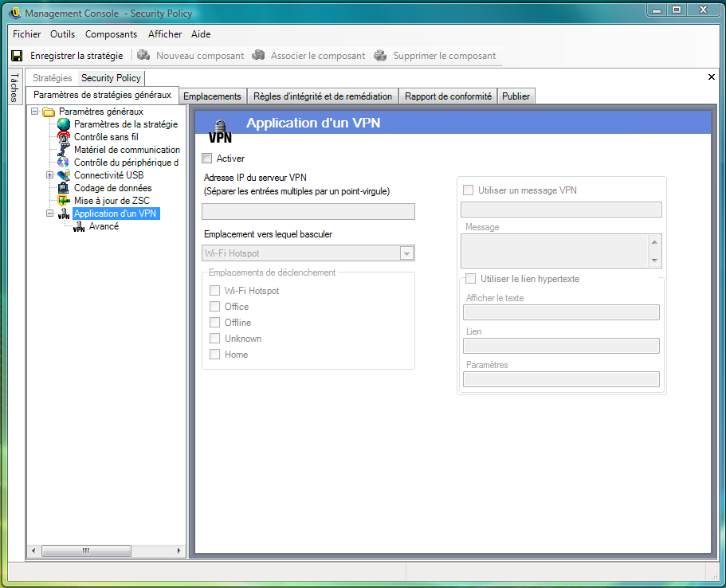Image resolution: width=726 pixels, height=588 pixels.
Task: Open the Fichier menu
Action: 27,34
